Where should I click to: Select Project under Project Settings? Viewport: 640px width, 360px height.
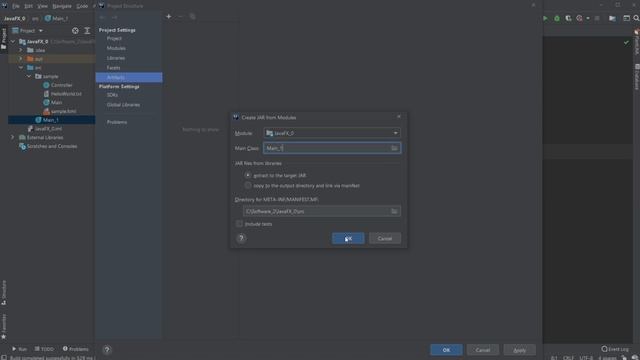pyautogui.click(x=114, y=38)
